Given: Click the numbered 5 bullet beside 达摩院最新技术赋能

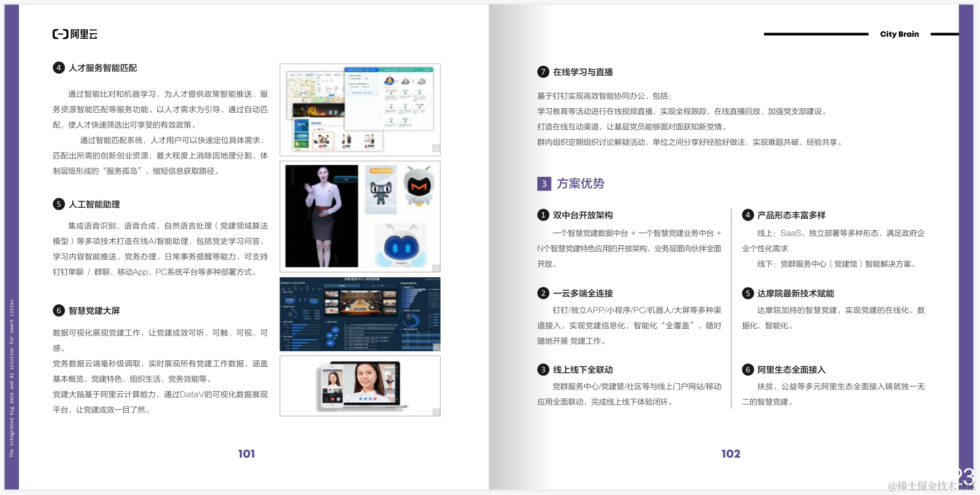Looking at the screenshot, I should (x=748, y=293).
